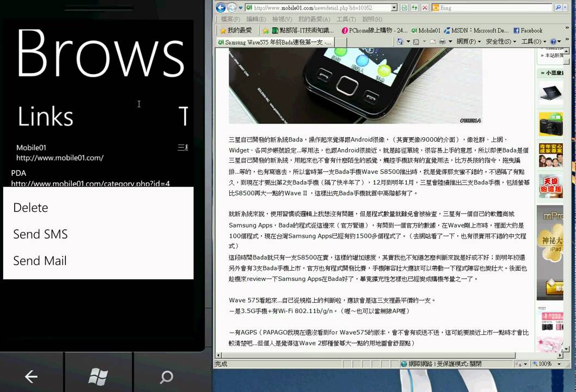Refresh the page with green arrows icon
The width and height of the screenshot is (576, 392).
point(414,8)
